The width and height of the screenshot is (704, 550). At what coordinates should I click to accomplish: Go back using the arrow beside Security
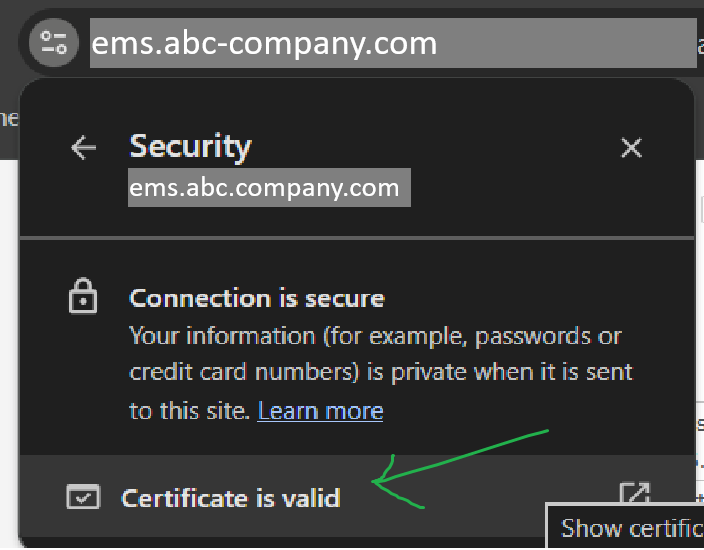83,148
